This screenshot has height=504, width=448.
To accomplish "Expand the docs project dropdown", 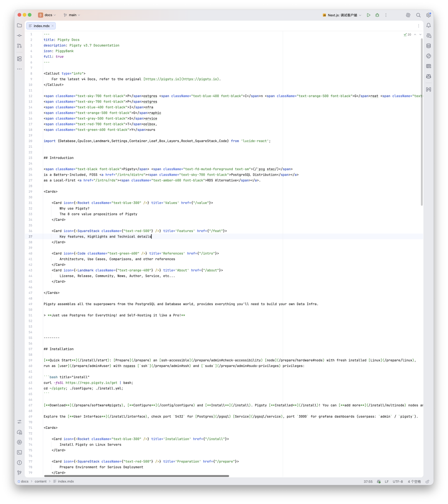I will point(47,15).
